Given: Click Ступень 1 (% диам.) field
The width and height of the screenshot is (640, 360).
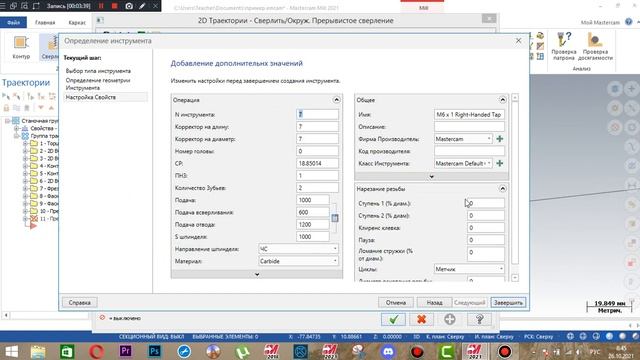Looking at the screenshot, I should point(486,203).
